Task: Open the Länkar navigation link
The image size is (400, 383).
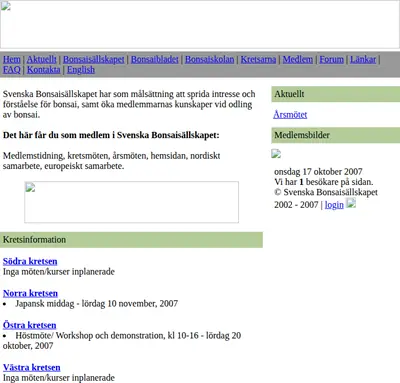Action: (x=363, y=59)
